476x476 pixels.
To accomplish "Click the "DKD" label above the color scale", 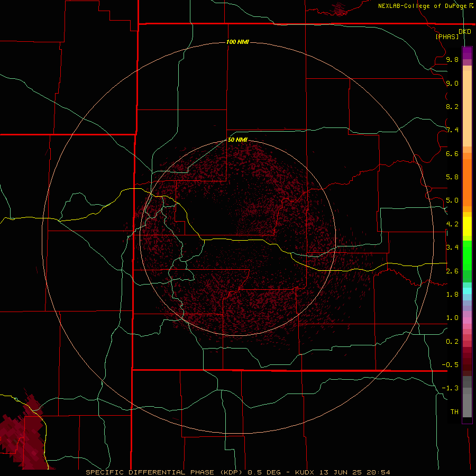I will pos(464,32).
